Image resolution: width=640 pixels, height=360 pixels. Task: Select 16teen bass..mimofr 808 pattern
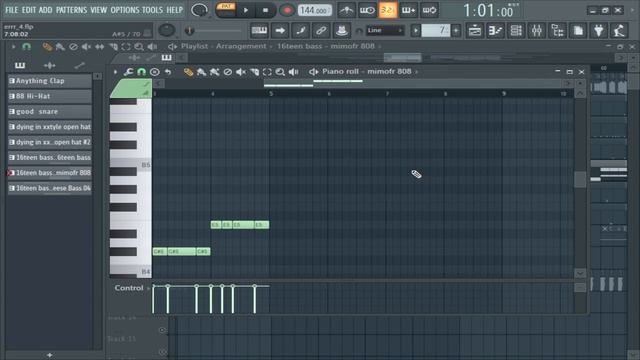49,173
